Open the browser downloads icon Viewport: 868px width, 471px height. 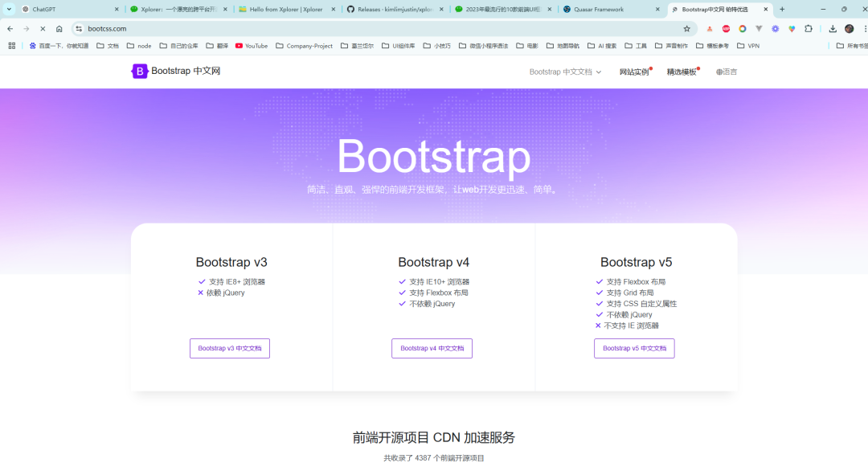click(833, 28)
